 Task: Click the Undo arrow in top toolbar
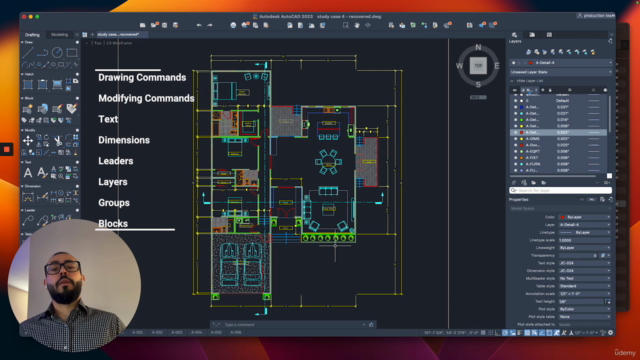coord(199,25)
